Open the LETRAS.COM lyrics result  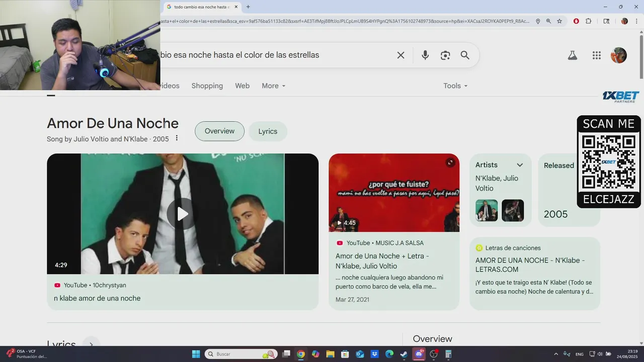click(530, 265)
